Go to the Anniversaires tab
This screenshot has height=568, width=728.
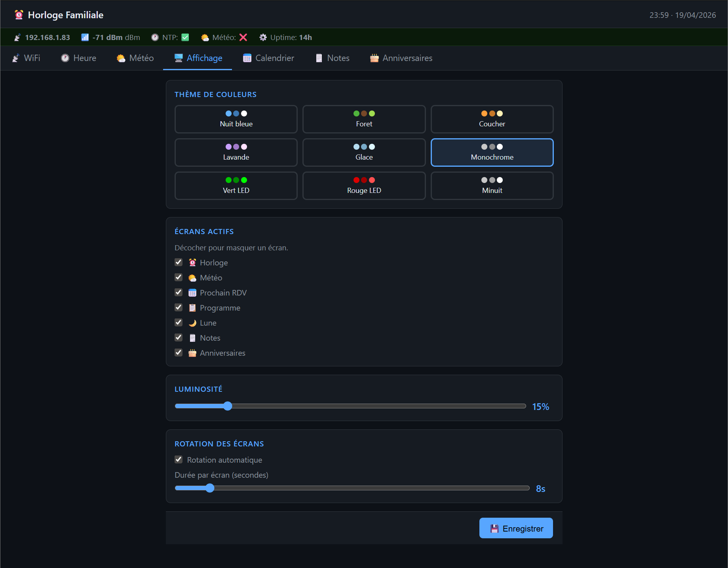(401, 58)
